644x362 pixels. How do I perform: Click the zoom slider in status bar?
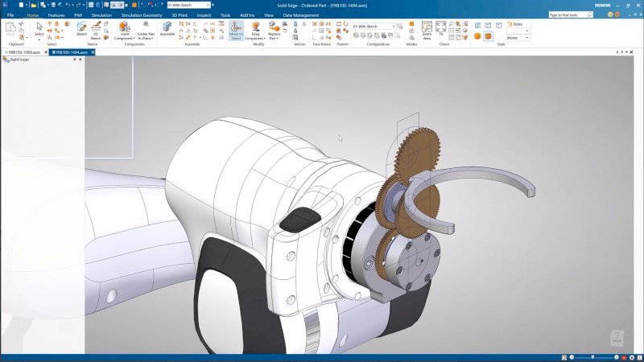pyautogui.click(x=592, y=357)
